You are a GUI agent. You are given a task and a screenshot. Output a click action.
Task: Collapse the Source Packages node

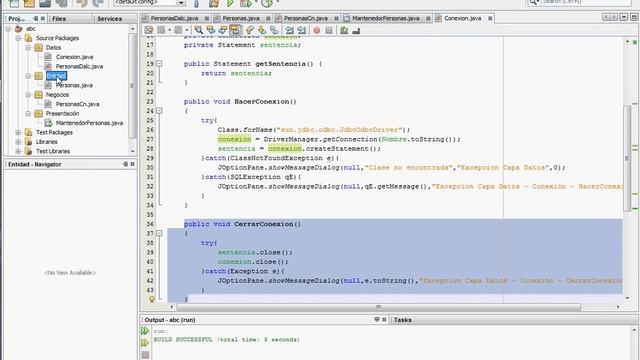coord(18,38)
